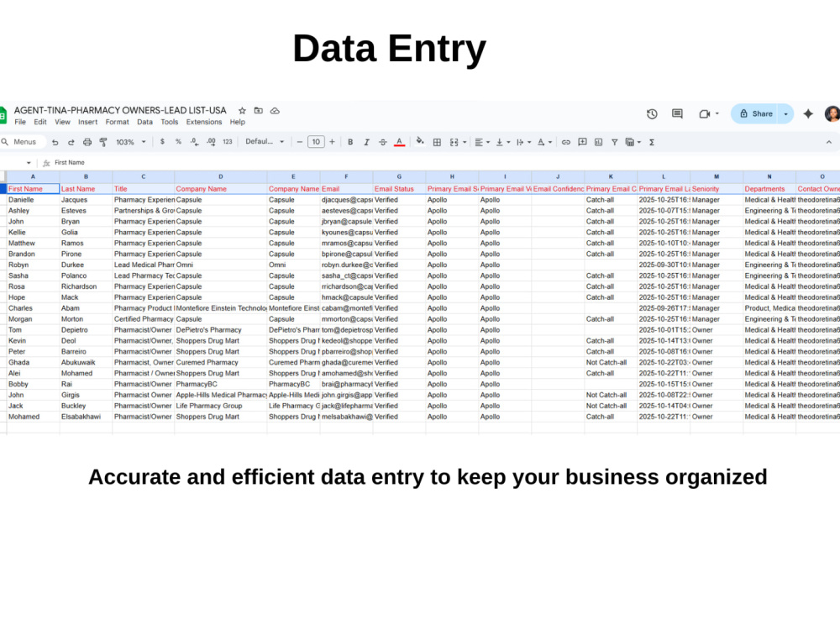Screen dimensions: 840x630
Task: Click the merge cells icon
Action: tap(454, 142)
